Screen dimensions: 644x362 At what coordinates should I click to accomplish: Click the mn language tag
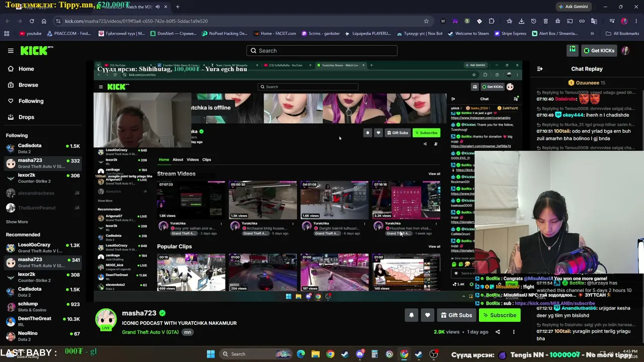tap(187, 332)
